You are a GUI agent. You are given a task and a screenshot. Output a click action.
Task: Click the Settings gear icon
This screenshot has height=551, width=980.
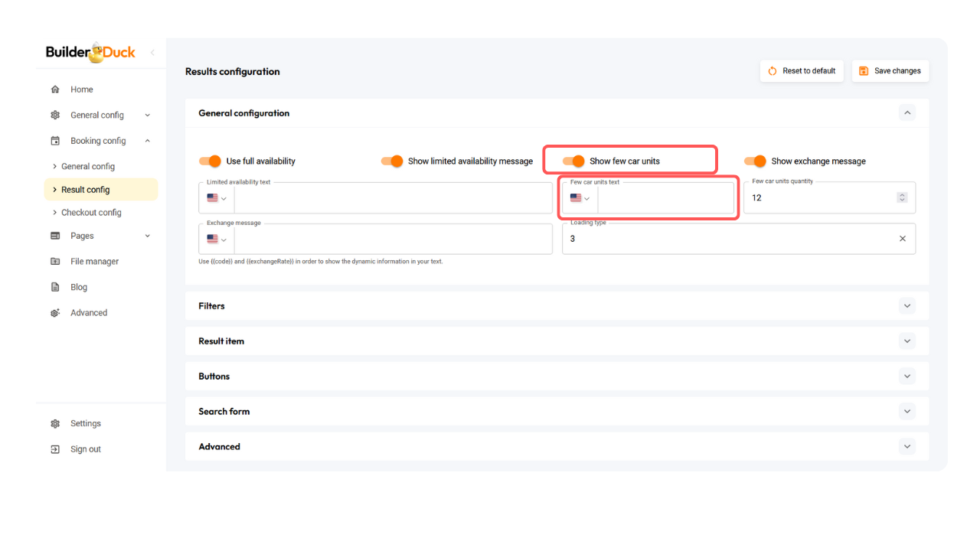[x=55, y=424]
